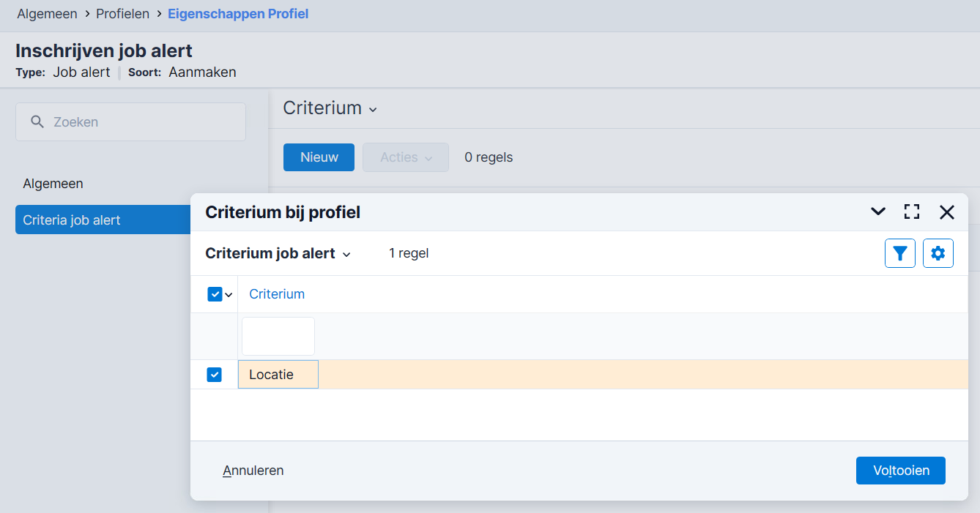Click the Voltooien button
The height and width of the screenshot is (513, 980).
(901, 471)
